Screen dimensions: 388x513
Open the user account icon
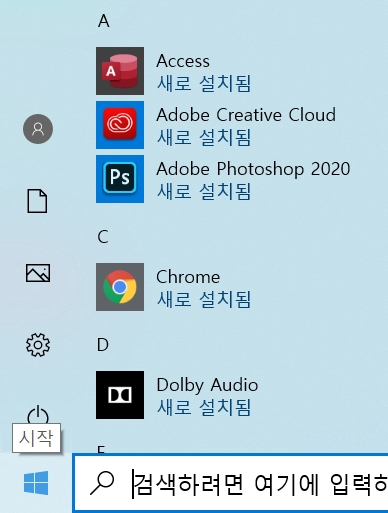(x=38, y=129)
